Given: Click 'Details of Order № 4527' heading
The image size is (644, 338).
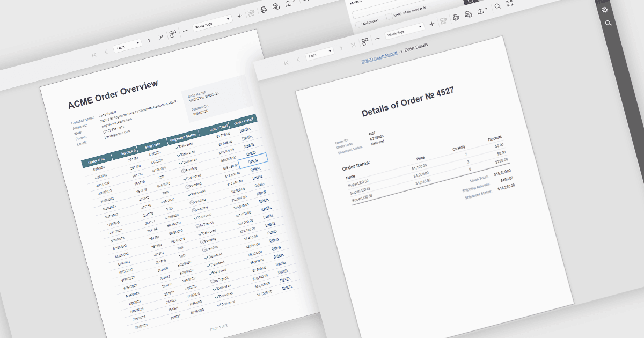Looking at the screenshot, I should tap(407, 102).
